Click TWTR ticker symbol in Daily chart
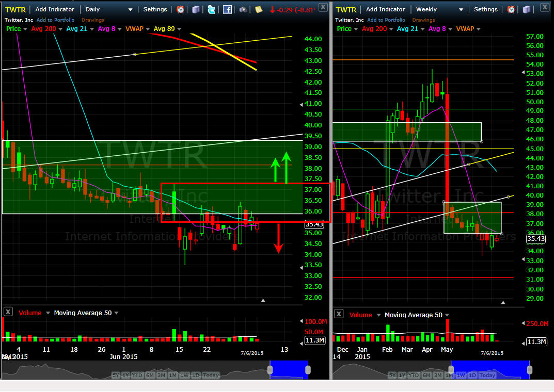554x392 pixels. 15,10
